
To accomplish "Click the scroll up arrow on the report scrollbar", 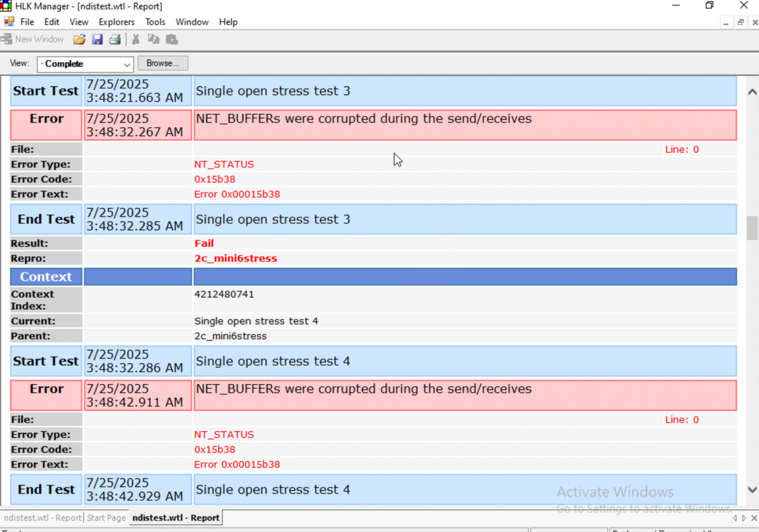I will [x=752, y=92].
